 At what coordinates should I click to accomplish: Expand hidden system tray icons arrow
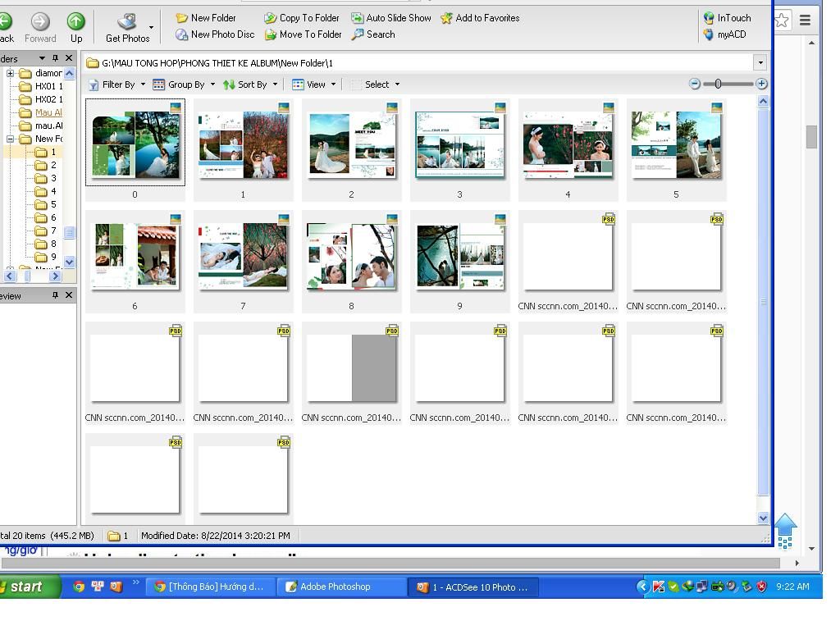(642, 587)
